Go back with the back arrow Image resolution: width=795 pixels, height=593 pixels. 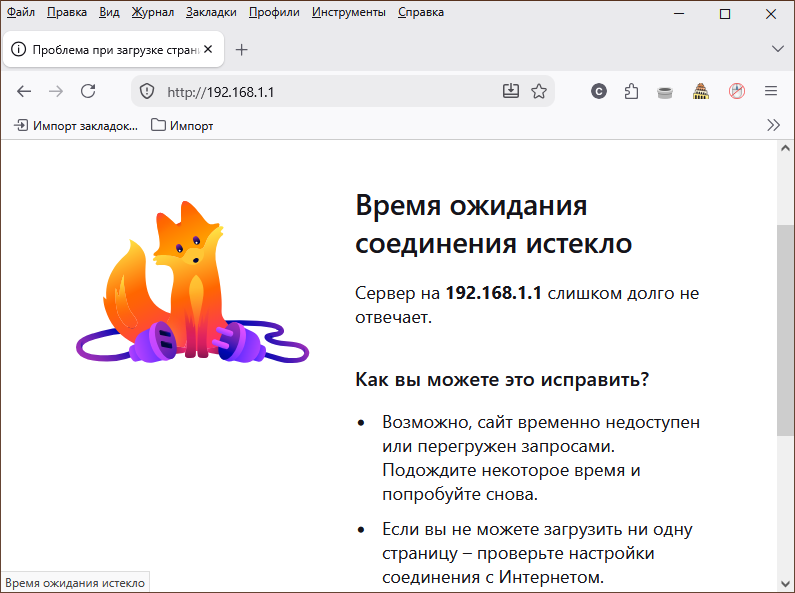click(x=24, y=91)
